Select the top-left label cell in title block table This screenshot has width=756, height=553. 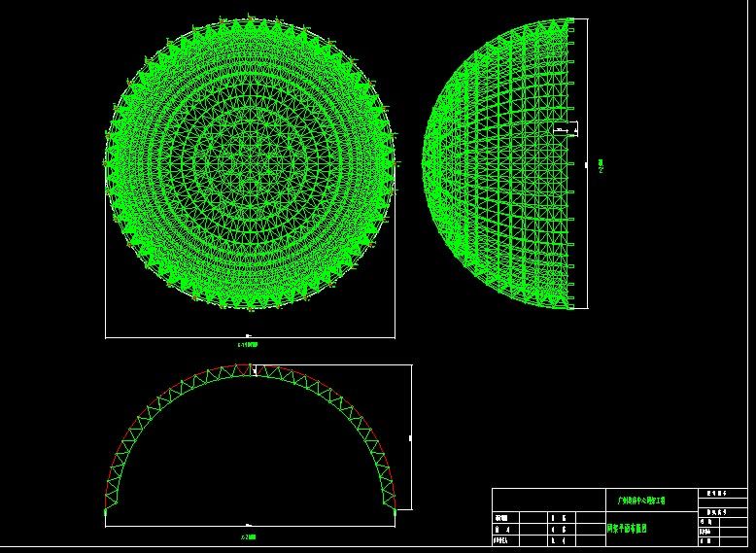(502, 519)
